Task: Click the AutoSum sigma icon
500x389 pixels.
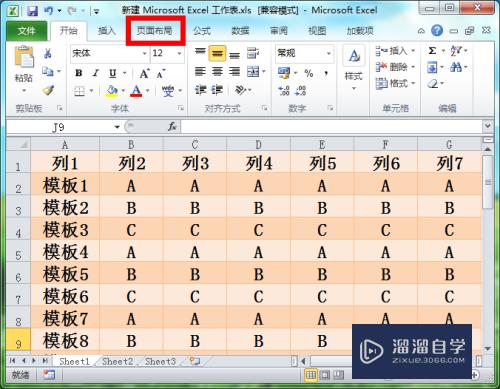Action: click(x=432, y=51)
